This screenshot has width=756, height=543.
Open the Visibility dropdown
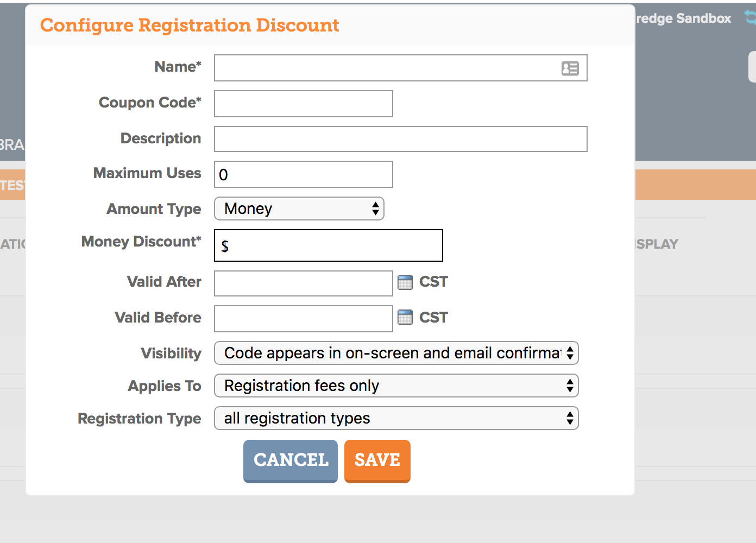coord(396,353)
